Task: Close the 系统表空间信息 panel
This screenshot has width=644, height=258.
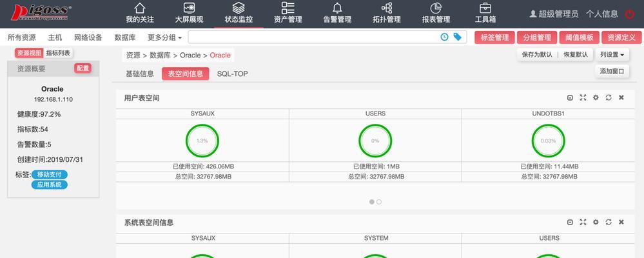Action: 621,223
